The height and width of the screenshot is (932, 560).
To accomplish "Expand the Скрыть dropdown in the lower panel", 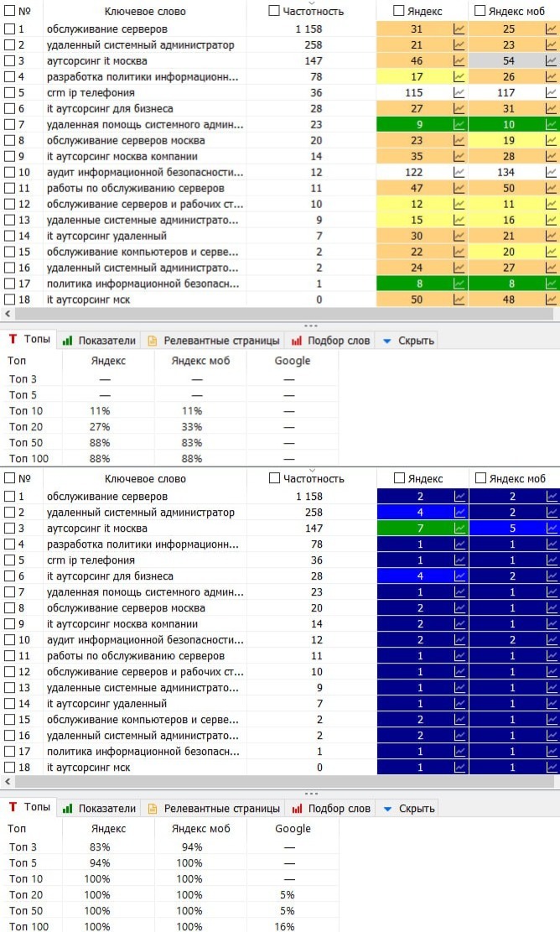I will click(x=407, y=809).
